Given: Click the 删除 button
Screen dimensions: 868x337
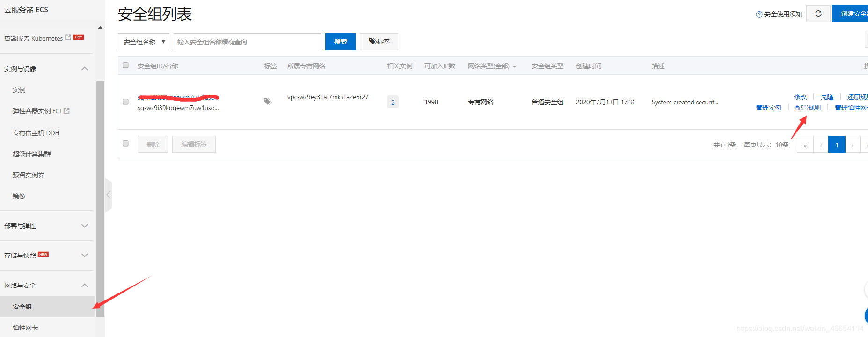Looking at the screenshot, I should coord(153,144).
